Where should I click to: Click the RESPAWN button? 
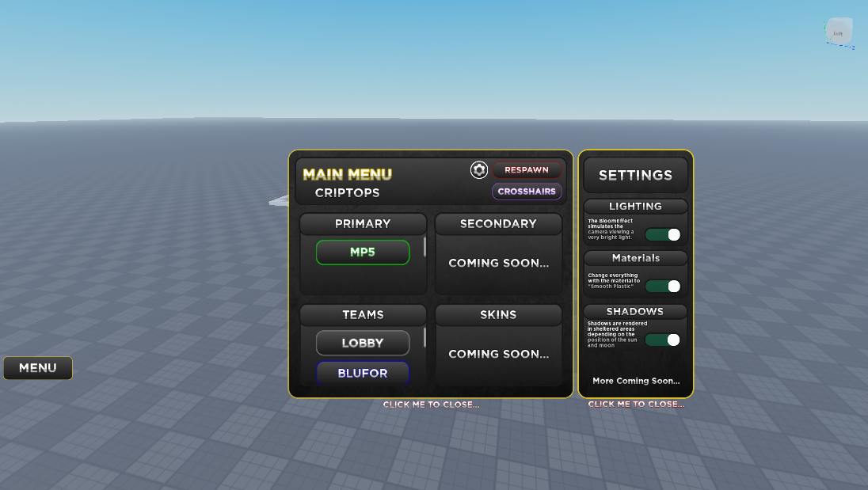(527, 169)
